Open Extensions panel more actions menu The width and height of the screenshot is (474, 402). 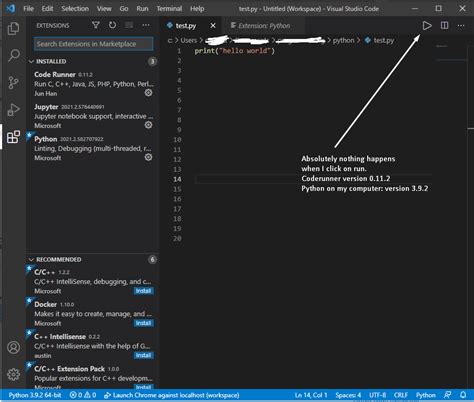146,25
